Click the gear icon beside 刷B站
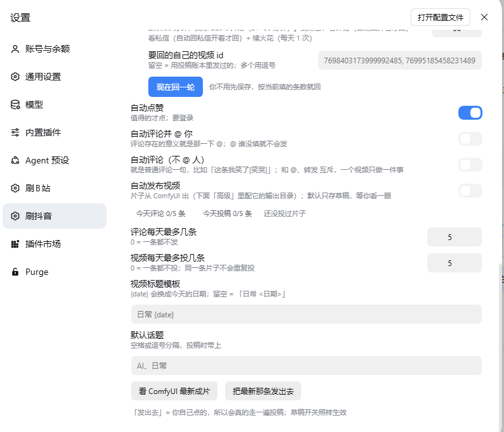 pos(15,188)
